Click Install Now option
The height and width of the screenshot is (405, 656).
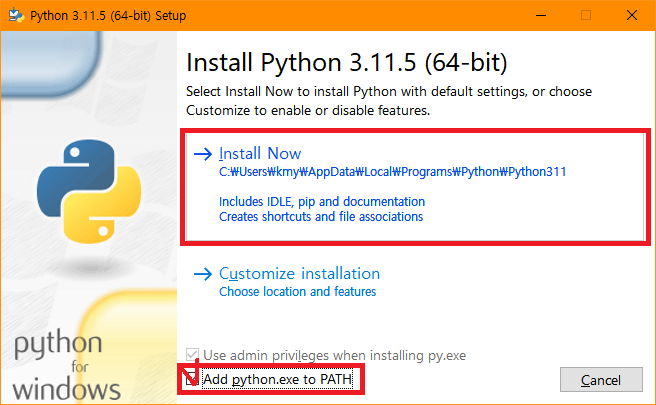(x=415, y=187)
